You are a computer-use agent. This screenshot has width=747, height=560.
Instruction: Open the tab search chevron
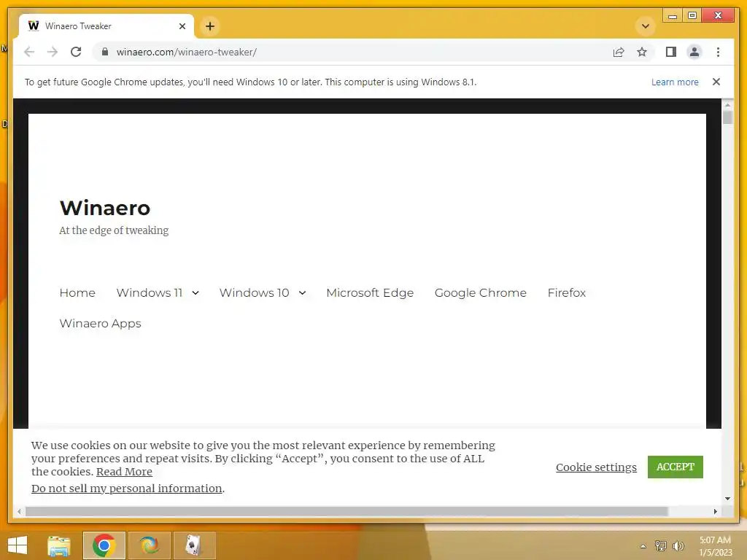click(645, 26)
